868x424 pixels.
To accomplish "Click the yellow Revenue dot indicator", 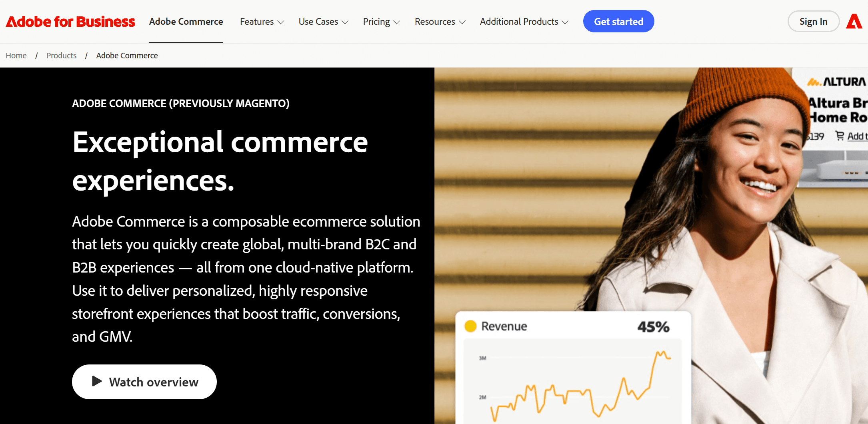I will 470,326.
